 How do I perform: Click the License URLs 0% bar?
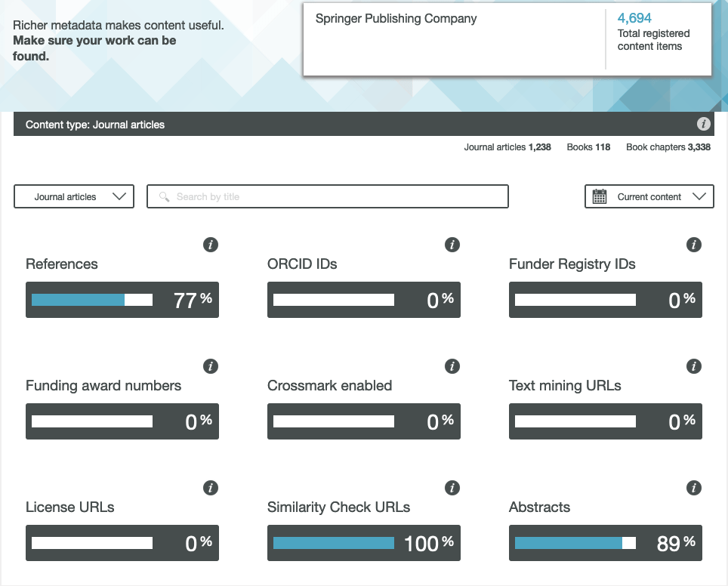click(122, 543)
